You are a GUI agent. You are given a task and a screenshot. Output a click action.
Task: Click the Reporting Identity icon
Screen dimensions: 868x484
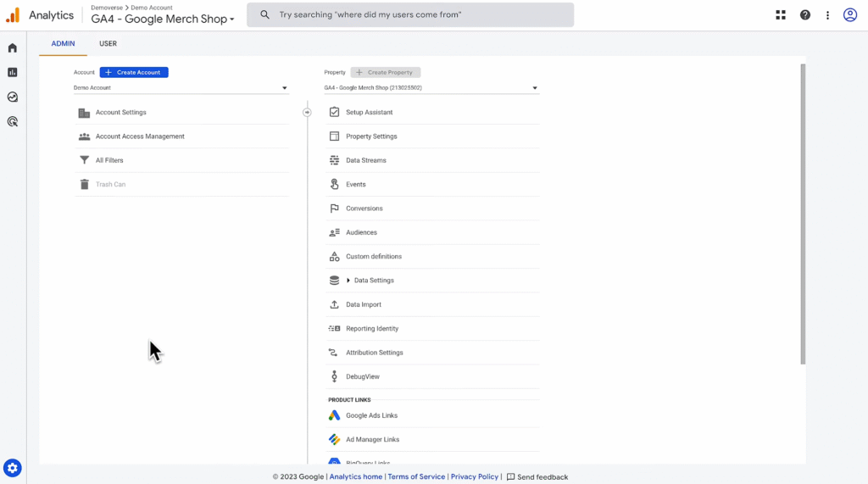tap(334, 328)
